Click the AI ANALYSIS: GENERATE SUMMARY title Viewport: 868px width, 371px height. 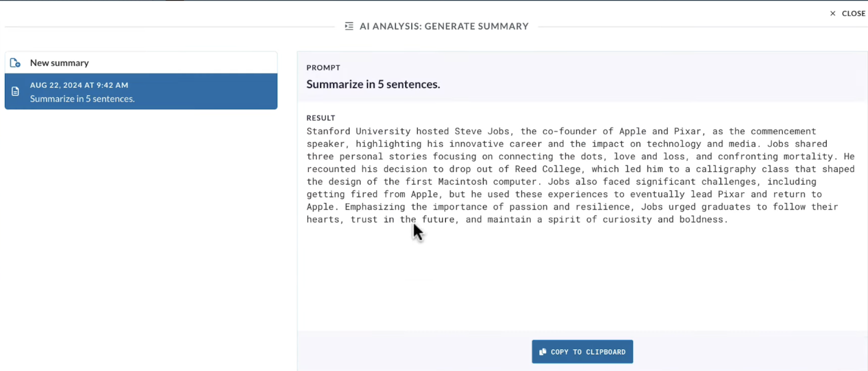pyautogui.click(x=444, y=26)
